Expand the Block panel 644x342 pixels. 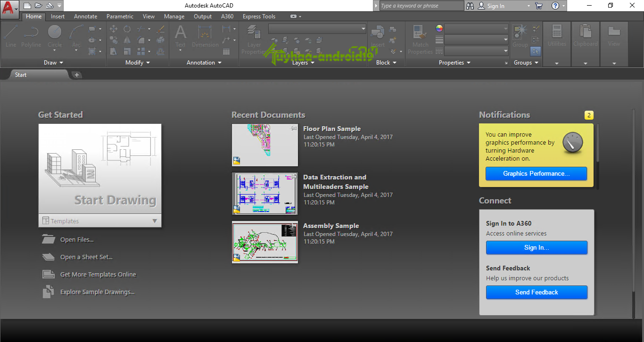tap(387, 63)
